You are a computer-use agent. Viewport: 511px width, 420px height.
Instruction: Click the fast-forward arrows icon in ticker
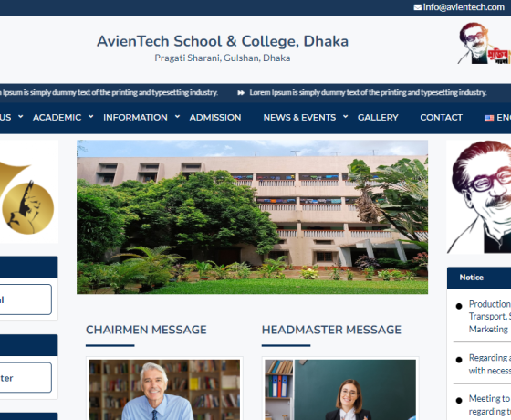click(x=241, y=93)
